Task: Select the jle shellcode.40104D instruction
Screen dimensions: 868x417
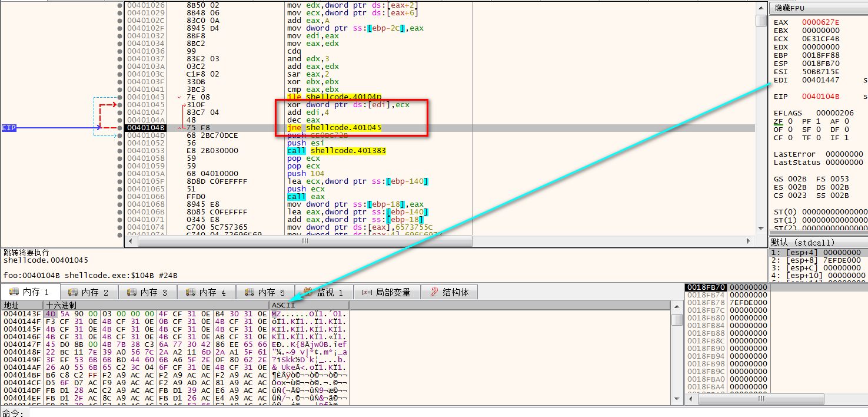Action: 334,97
